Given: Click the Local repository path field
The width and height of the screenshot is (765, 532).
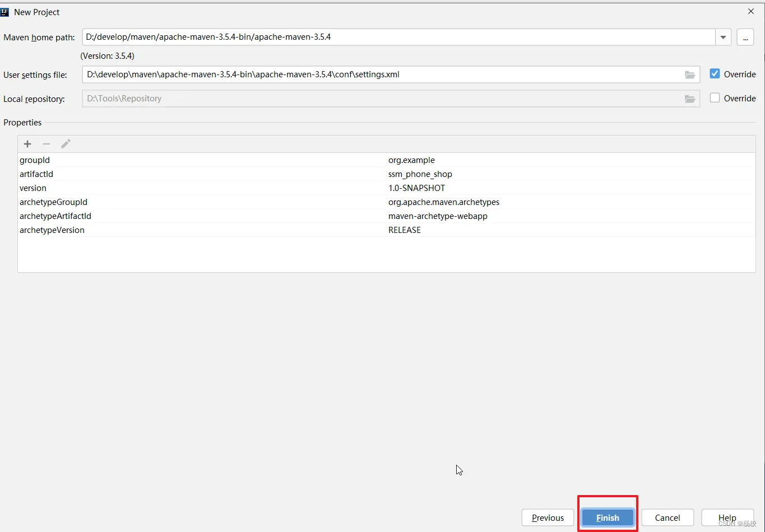Looking at the screenshot, I should [391, 99].
